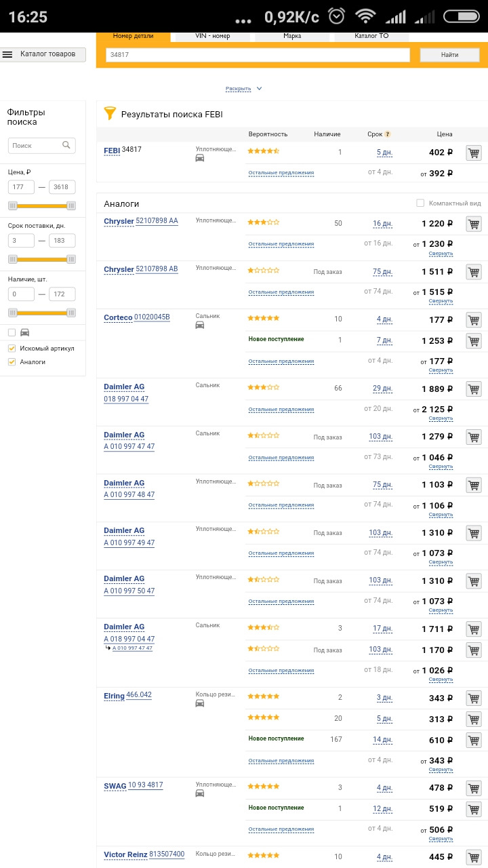
Task: Focus part number search field
Action: click(x=258, y=55)
